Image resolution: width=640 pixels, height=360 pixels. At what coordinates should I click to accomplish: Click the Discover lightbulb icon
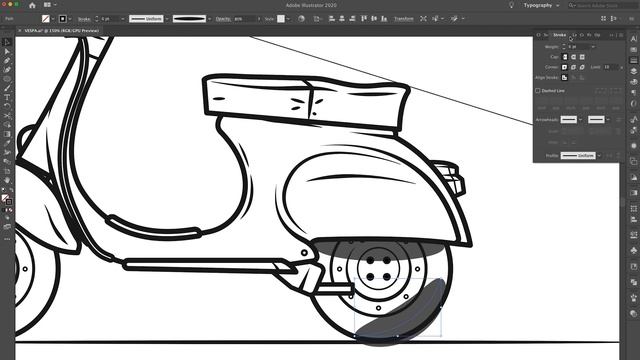coord(511,5)
